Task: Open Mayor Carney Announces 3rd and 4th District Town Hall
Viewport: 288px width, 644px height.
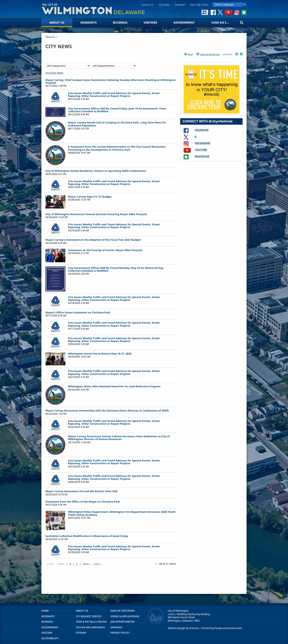Action: (x=81, y=491)
